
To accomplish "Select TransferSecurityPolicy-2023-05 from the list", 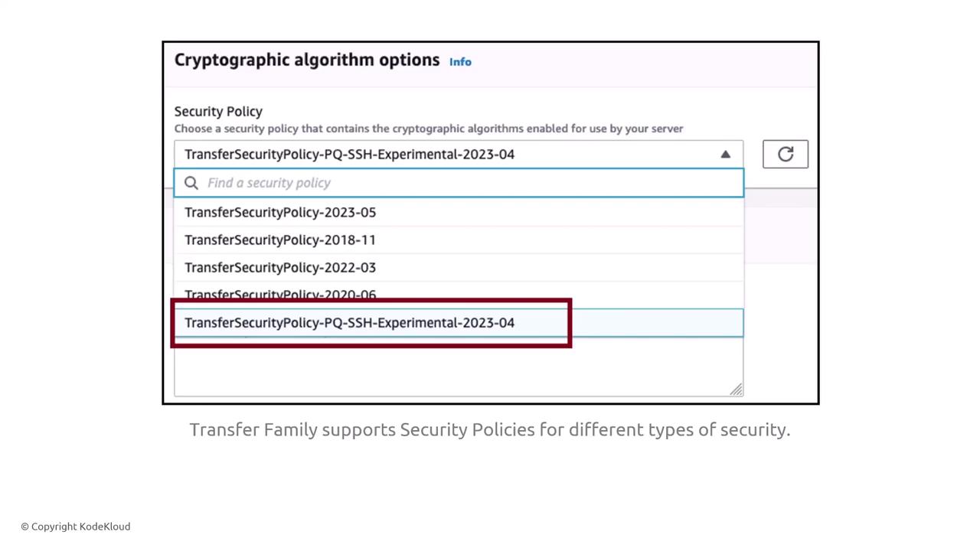I will point(280,213).
